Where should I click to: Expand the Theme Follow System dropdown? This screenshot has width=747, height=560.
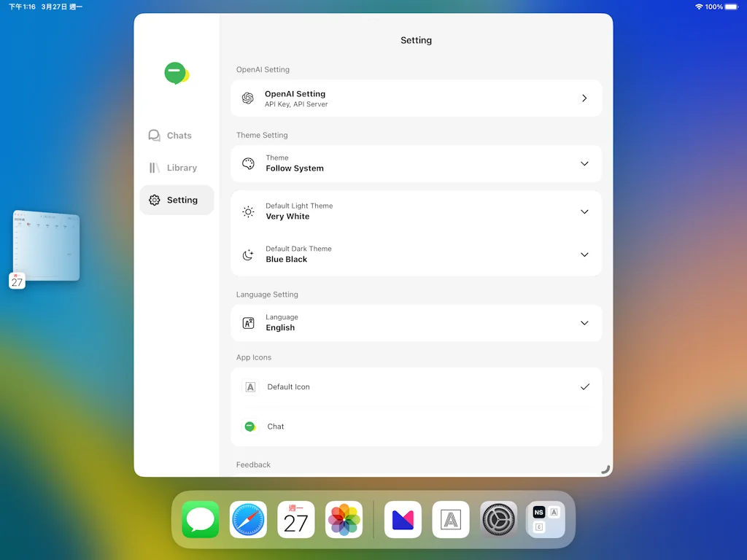coord(584,163)
